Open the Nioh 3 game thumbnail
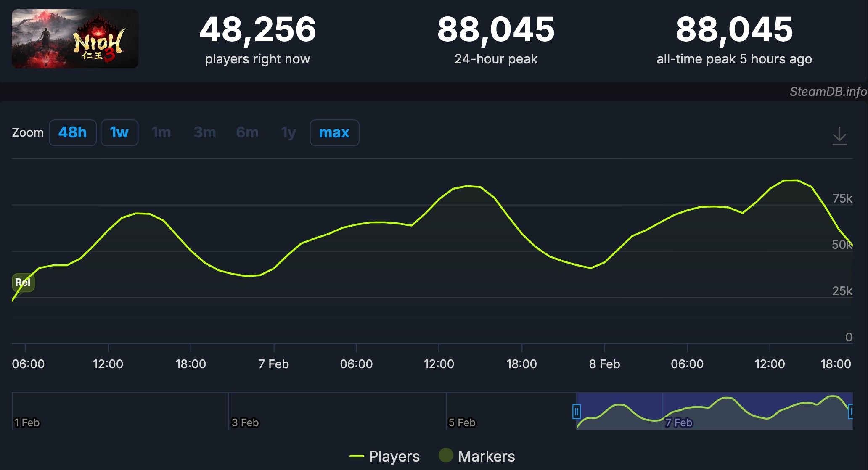The width and height of the screenshot is (868, 470). [75, 39]
